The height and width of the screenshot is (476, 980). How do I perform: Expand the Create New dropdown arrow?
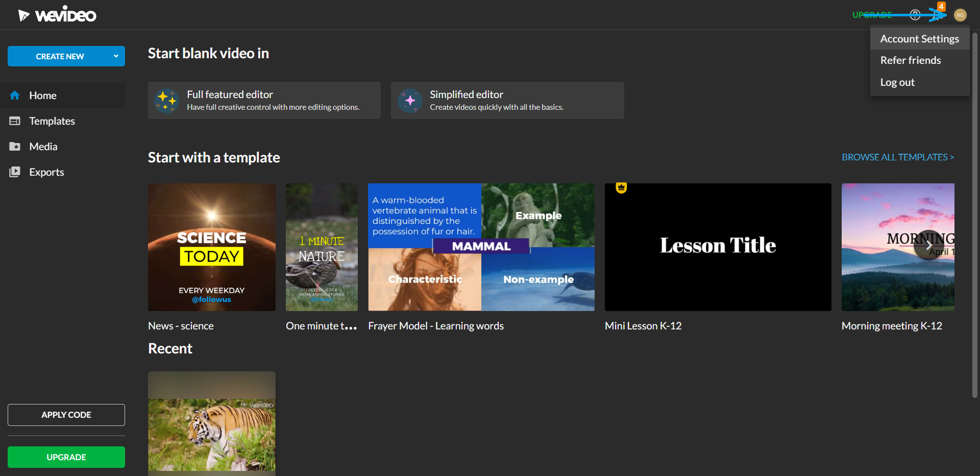coord(116,56)
